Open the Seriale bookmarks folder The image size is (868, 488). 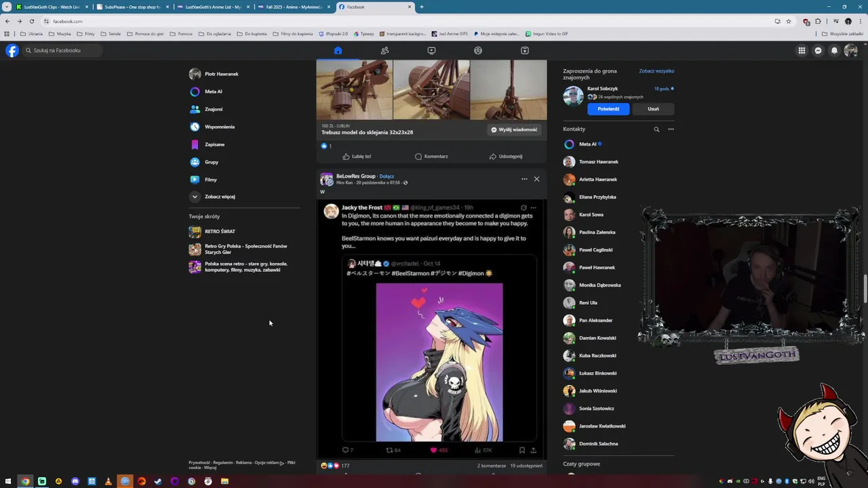[x=111, y=34]
